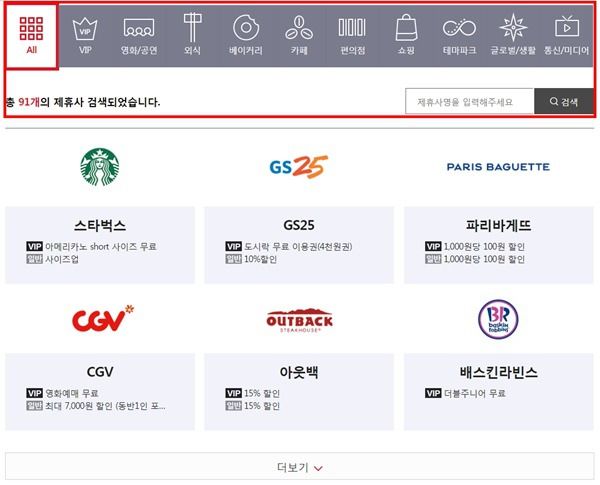The width and height of the screenshot is (600, 485).
Task: Click VIP badge in the 파리바게뜨 card
Action: pos(433,247)
